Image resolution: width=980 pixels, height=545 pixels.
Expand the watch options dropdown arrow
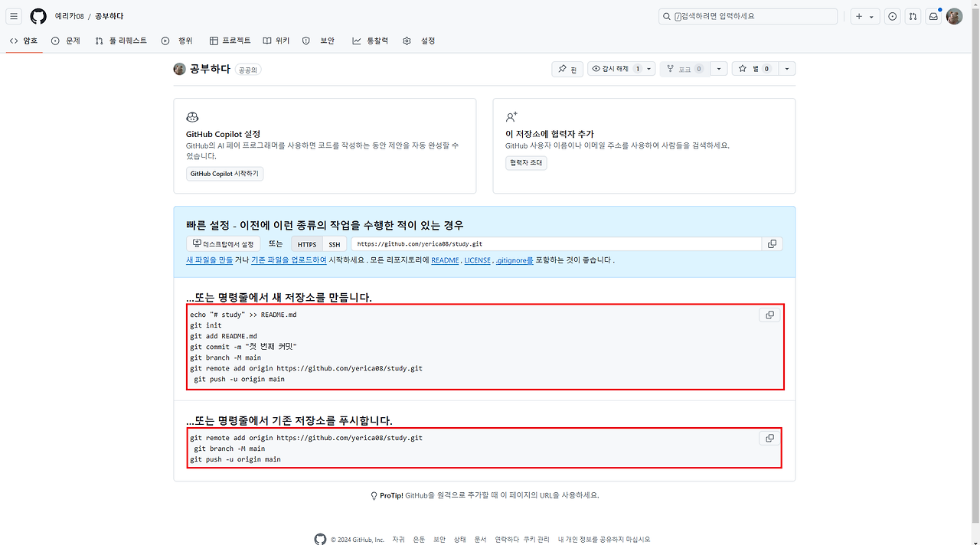coord(650,69)
